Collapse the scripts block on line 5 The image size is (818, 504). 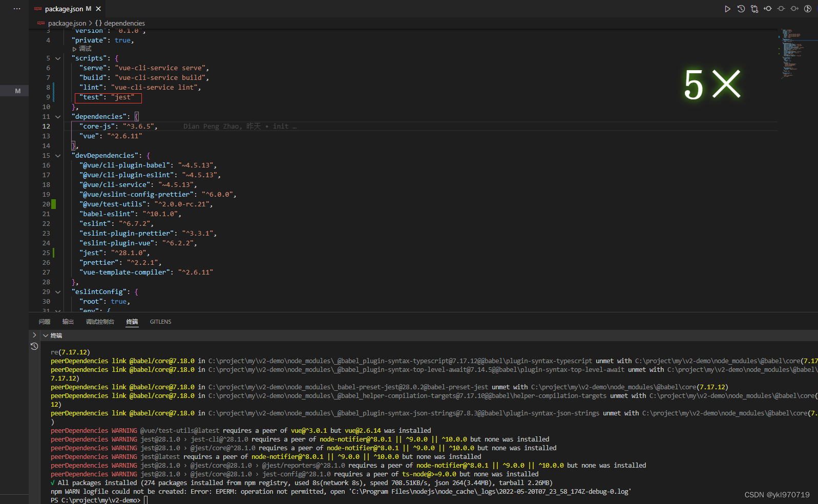[58, 58]
